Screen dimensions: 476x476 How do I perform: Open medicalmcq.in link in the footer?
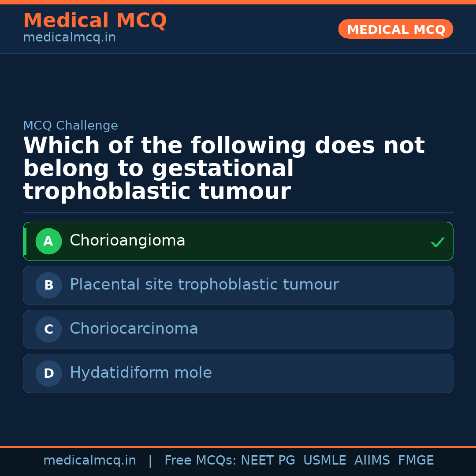click(x=89, y=461)
